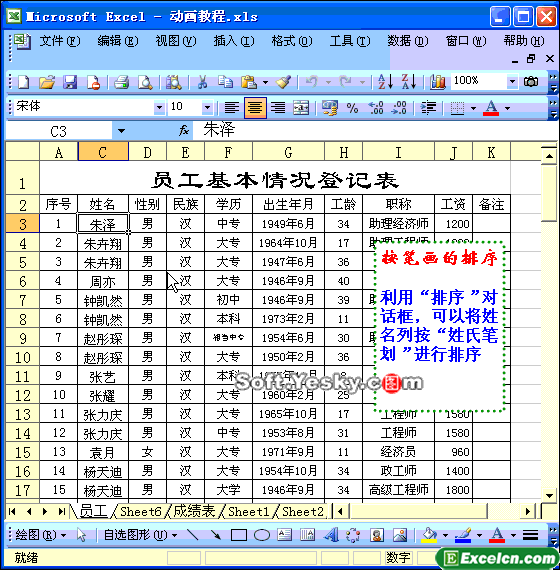
Task: Click the formula bar showing 朱泽
Action: pos(375,131)
